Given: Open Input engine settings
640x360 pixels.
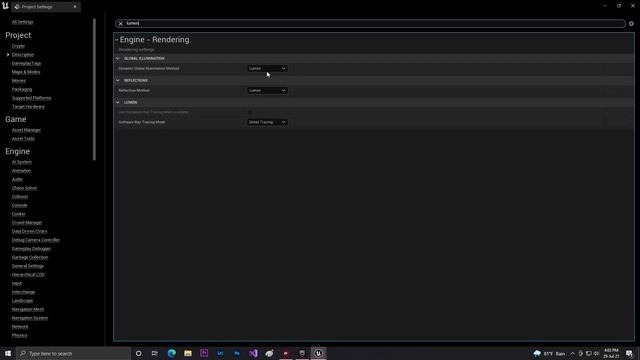Looking at the screenshot, I should [x=17, y=283].
